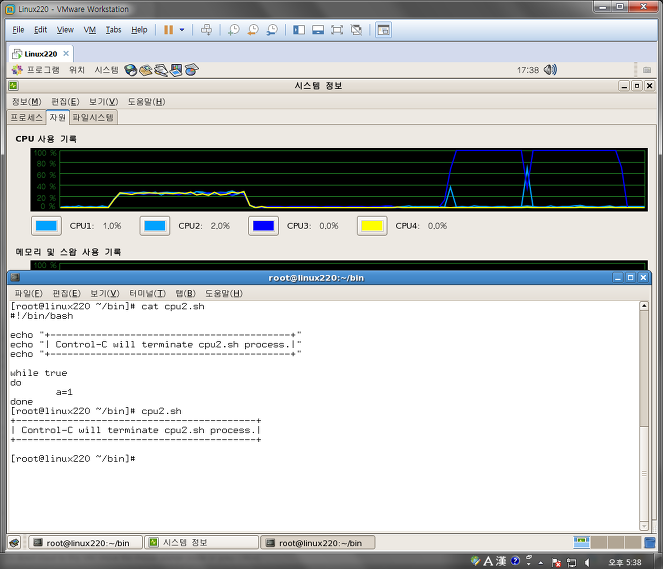Open 편집(E) menu in system monitor
The width and height of the screenshot is (663, 569).
[x=65, y=101]
